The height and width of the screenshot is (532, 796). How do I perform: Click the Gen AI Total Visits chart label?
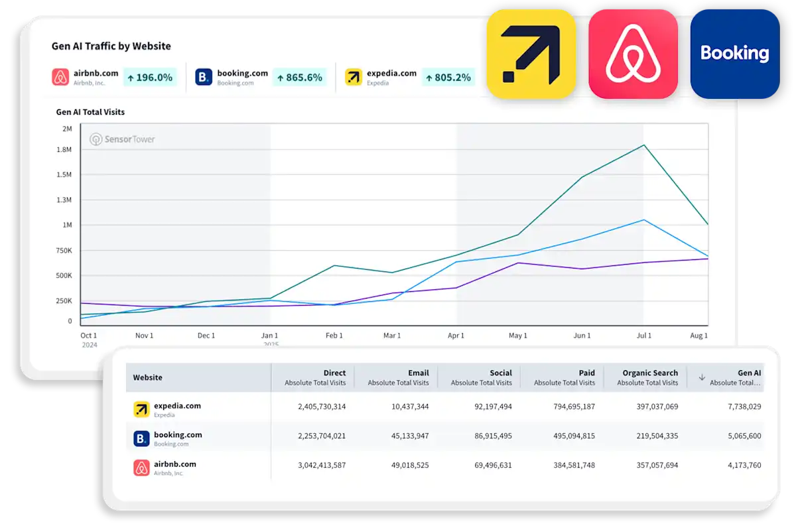pyautogui.click(x=90, y=112)
